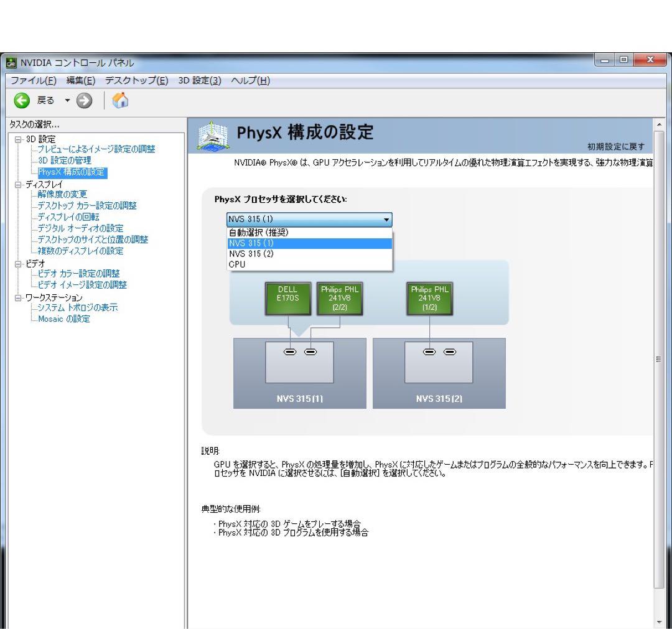Open the Home icon in the toolbar

point(120,101)
